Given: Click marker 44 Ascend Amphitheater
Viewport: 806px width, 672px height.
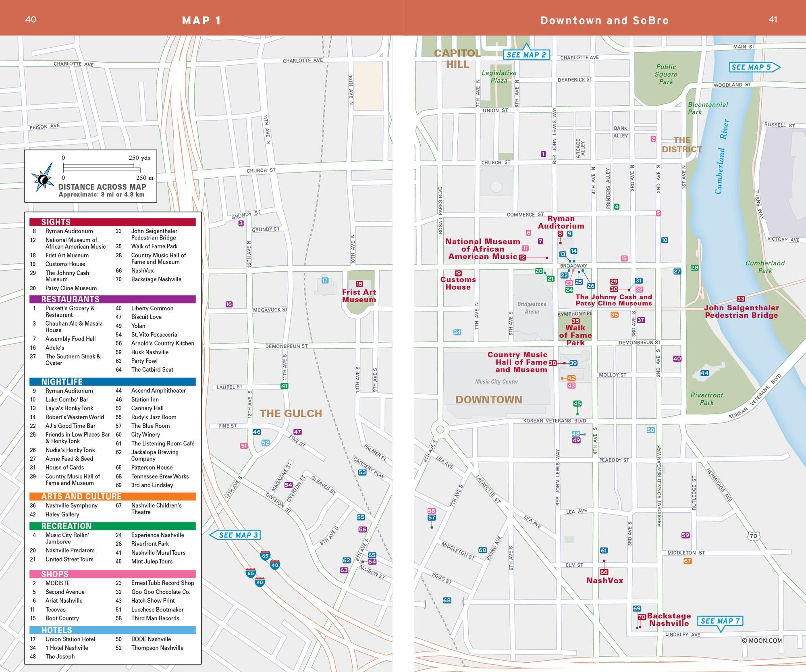Looking at the screenshot, I should click(x=704, y=373).
